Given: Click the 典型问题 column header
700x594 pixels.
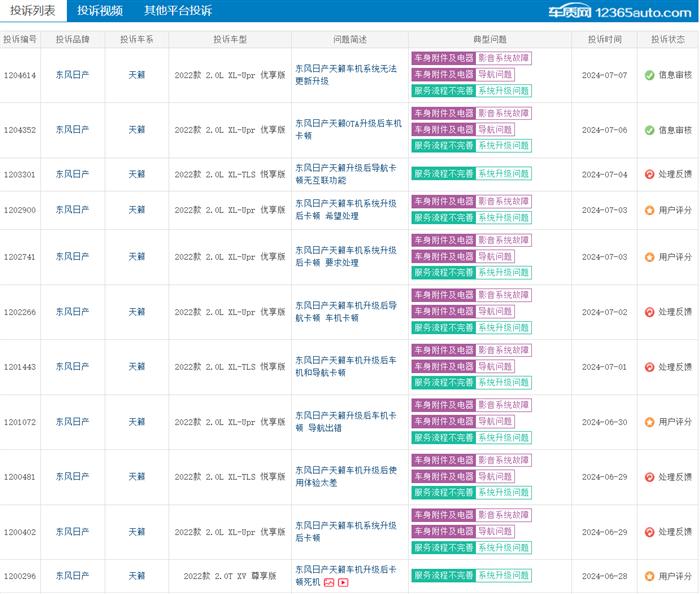Looking at the screenshot, I should pos(490,39).
